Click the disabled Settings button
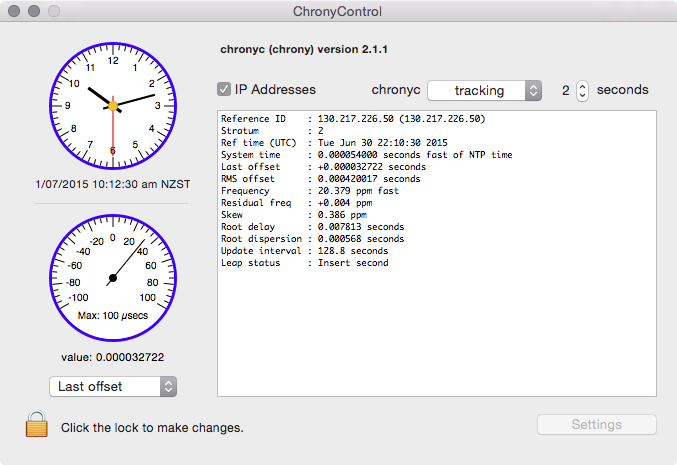677x465 pixels. [597, 424]
